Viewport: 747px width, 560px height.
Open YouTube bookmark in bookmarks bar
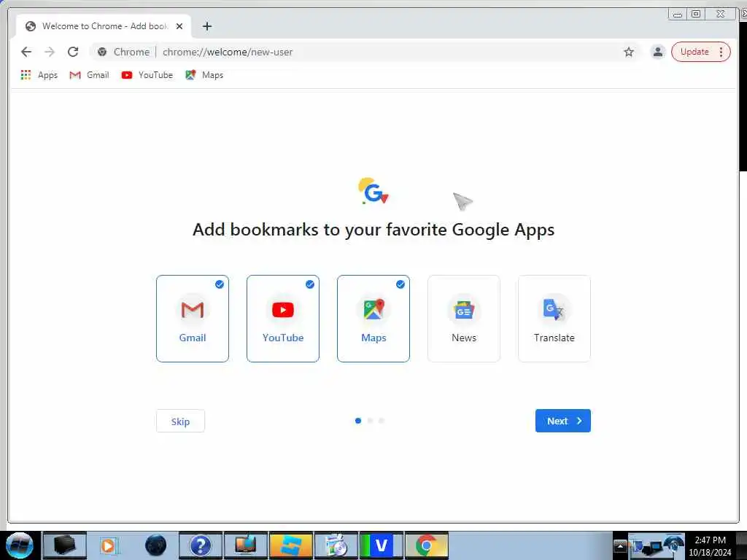pyautogui.click(x=147, y=75)
